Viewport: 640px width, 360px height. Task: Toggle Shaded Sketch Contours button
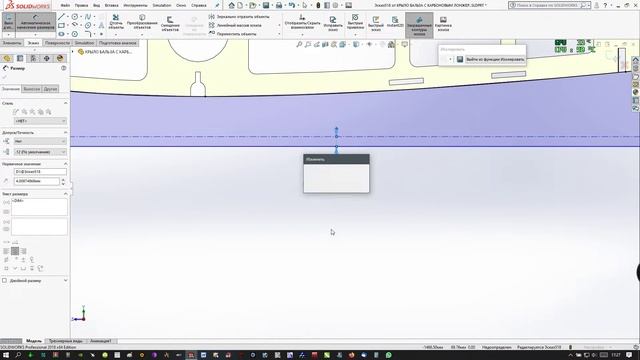coord(419,25)
